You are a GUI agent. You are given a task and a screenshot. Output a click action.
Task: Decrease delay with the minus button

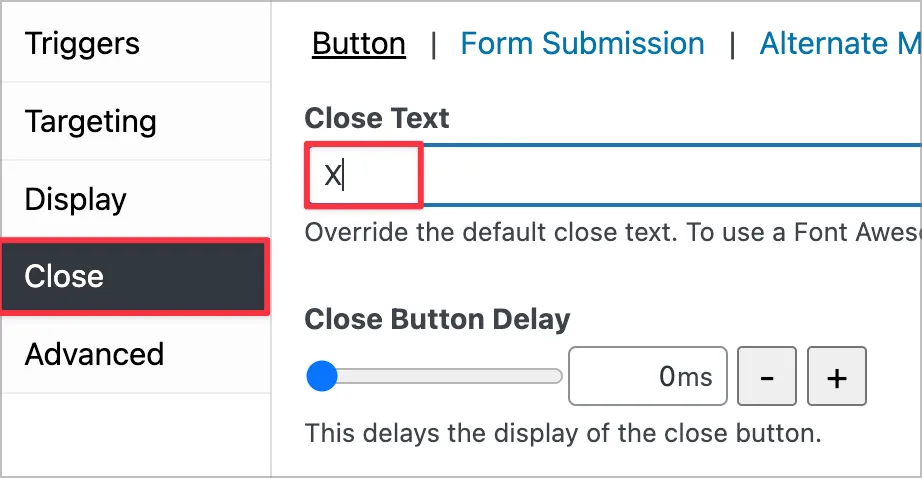coord(766,377)
